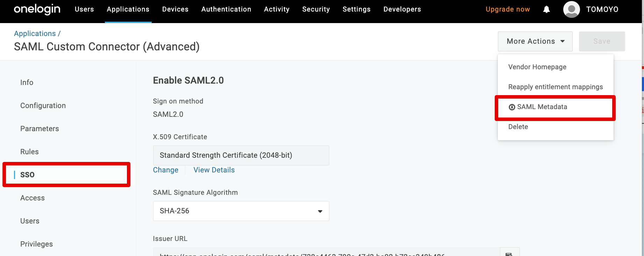Viewport: 644px width, 256px height.
Task: Go to the Applications menu
Action: tap(128, 9)
